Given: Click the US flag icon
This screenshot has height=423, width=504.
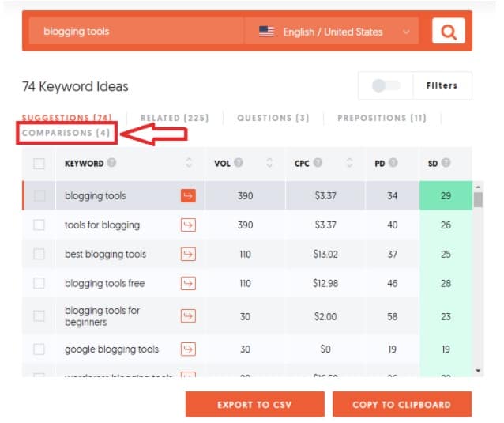Looking at the screenshot, I should click(x=266, y=32).
